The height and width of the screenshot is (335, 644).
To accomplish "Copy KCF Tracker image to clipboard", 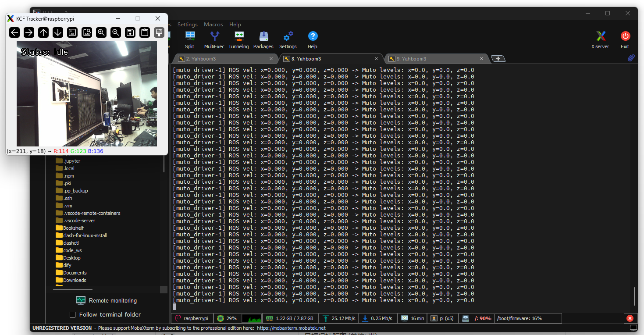I will (x=145, y=32).
